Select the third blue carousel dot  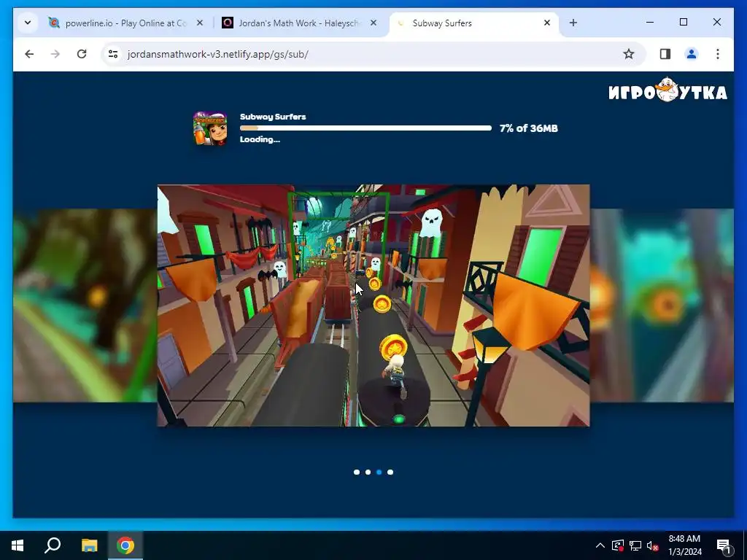379,472
